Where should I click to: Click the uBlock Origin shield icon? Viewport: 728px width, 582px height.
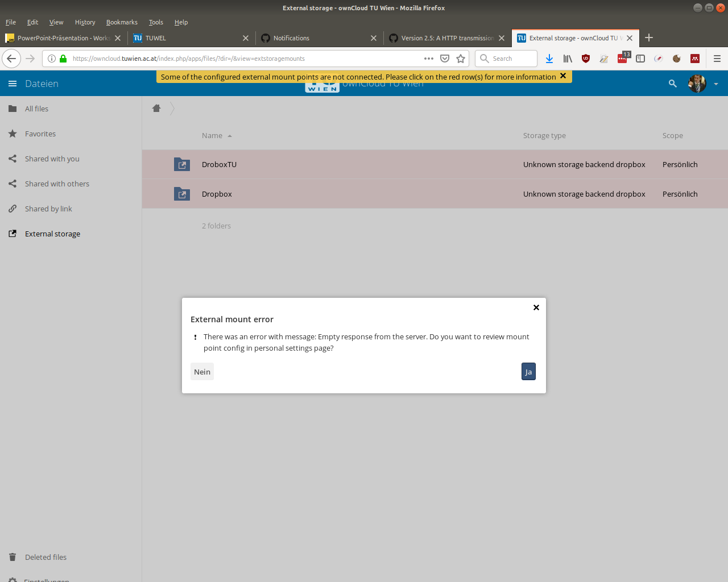click(586, 59)
